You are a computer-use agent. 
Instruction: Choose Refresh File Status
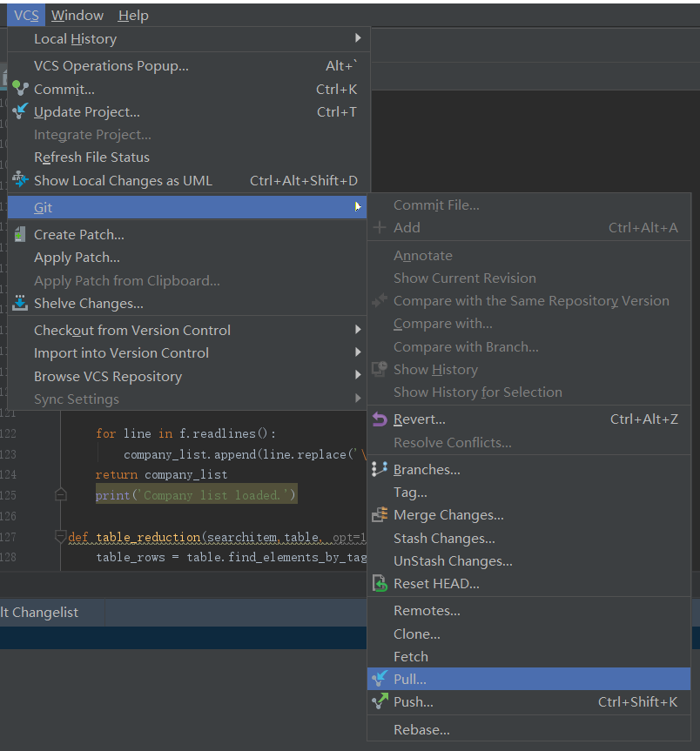[x=189, y=158]
